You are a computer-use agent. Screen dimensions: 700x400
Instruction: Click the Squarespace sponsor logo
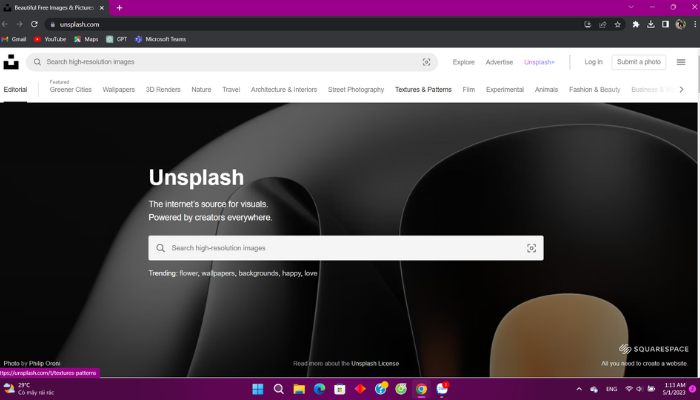[x=654, y=349]
